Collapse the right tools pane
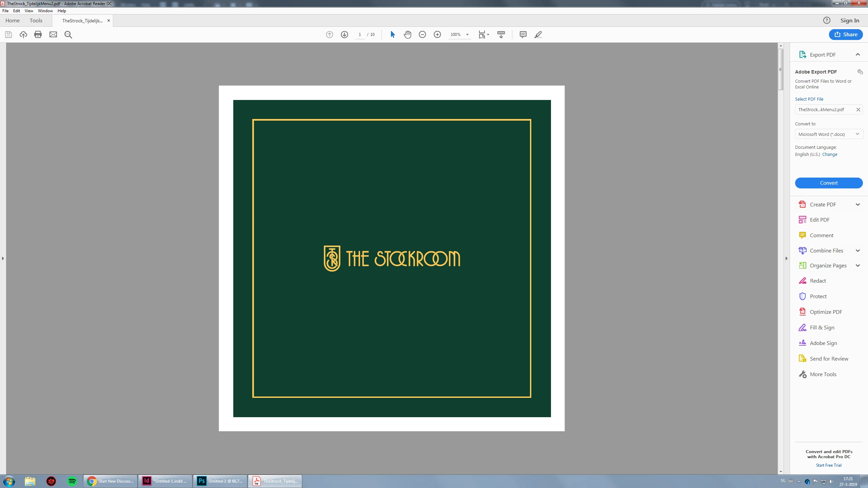The height and width of the screenshot is (488, 868). [786, 258]
